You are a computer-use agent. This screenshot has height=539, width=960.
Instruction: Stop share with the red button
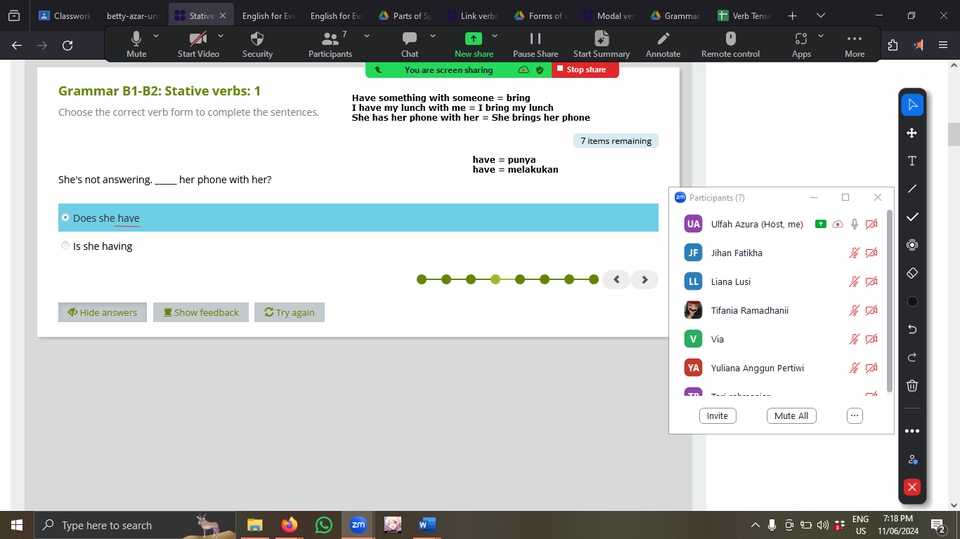(x=585, y=70)
